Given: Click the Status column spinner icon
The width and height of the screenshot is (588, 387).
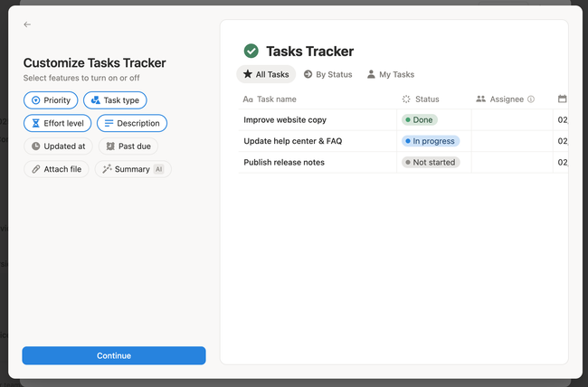Looking at the screenshot, I should (406, 99).
